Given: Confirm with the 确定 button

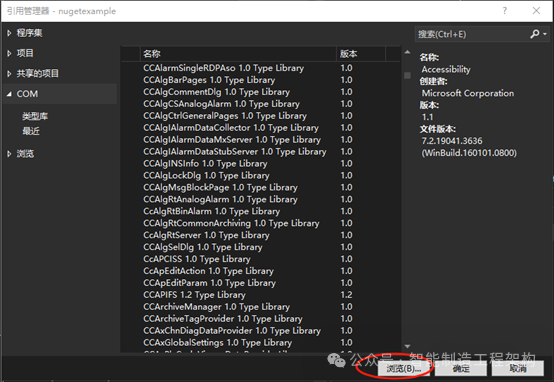Looking at the screenshot, I should tap(461, 369).
